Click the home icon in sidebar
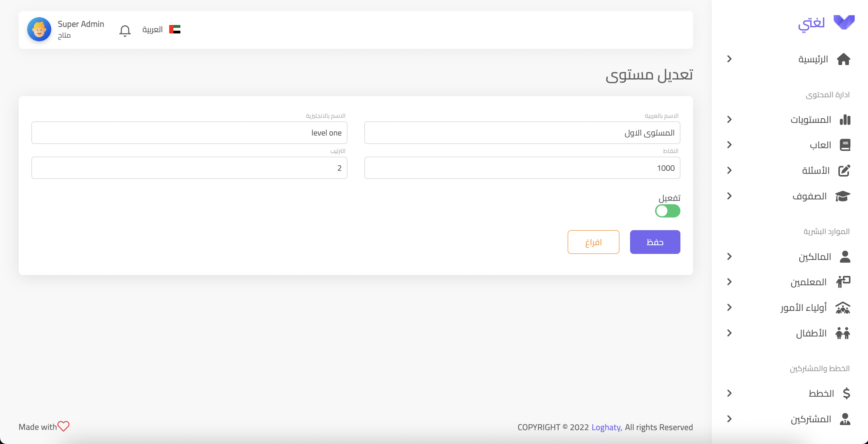Viewport: 868px width, 444px height. point(843,59)
